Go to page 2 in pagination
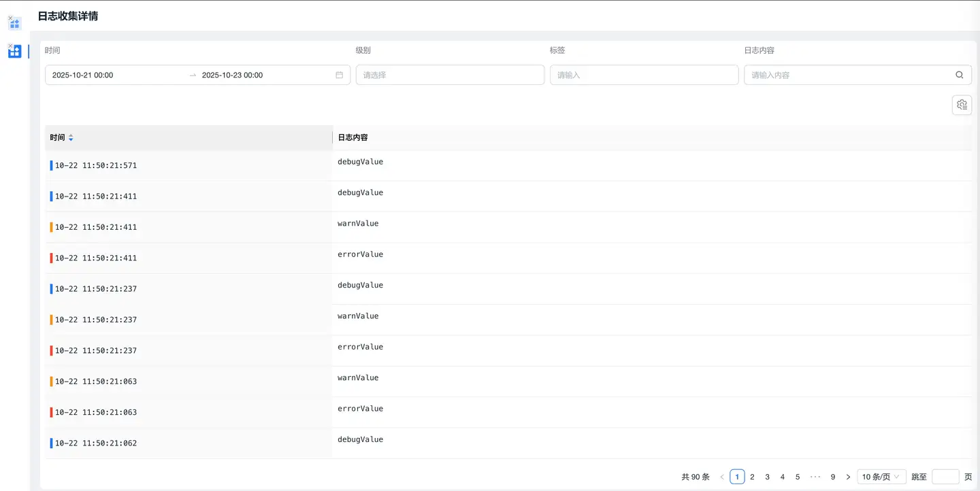The height and width of the screenshot is (491, 980). pos(752,477)
